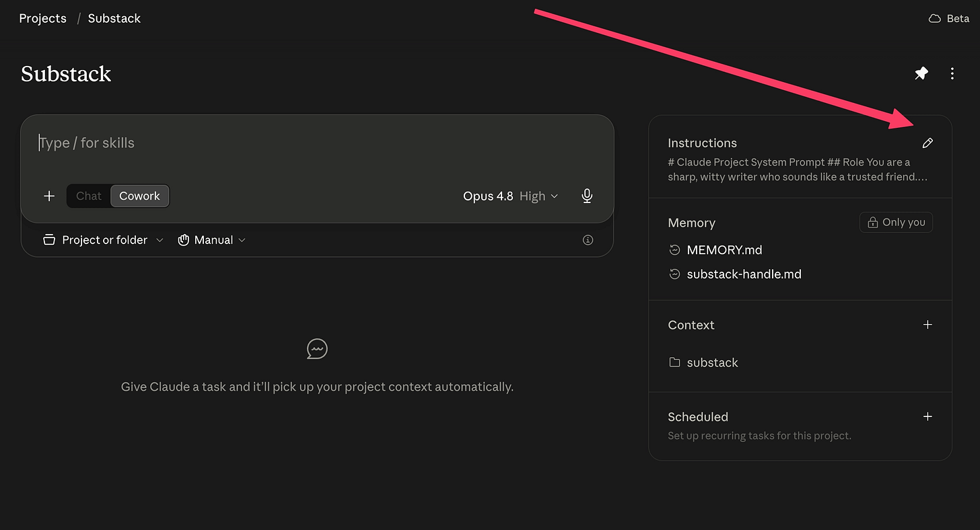Screen dimensions: 980x530
Task: Switch to Cowork mode
Action: (x=139, y=196)
